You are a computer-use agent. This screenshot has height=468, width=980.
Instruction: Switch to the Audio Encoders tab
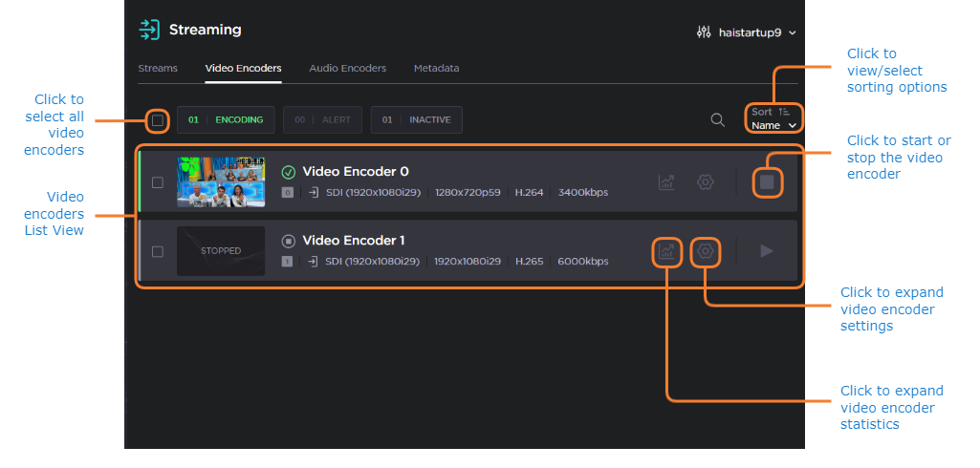tap(347, 69)
